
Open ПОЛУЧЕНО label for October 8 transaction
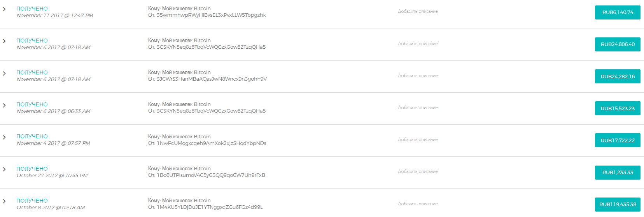(x=32, y=201)
